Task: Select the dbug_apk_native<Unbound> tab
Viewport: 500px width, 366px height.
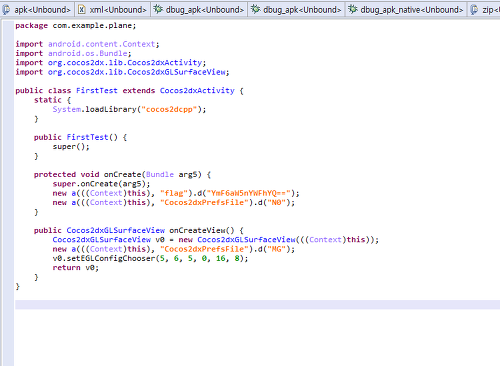Action: tap(406, 10)
